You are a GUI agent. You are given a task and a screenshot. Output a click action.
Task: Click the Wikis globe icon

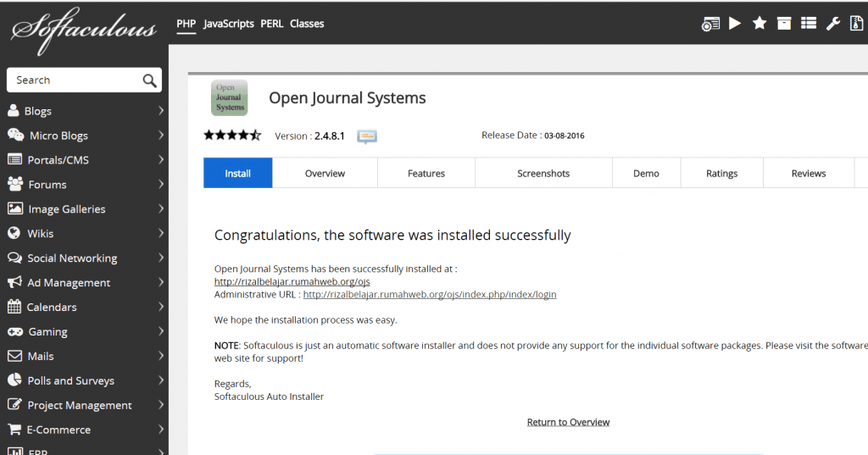tap(14, 233)
